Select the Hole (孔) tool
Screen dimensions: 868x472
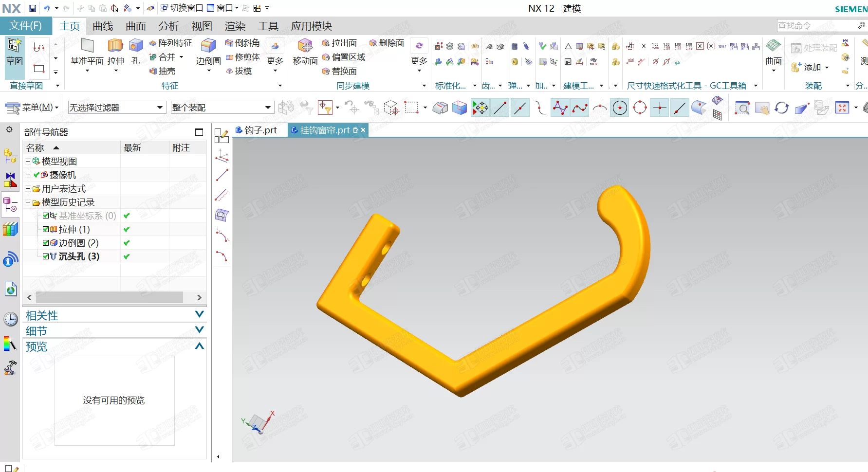point(136,52)
